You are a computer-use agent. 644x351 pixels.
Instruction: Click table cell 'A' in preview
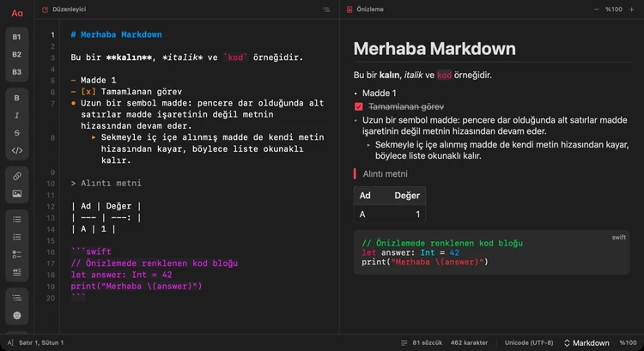[362, 215]
